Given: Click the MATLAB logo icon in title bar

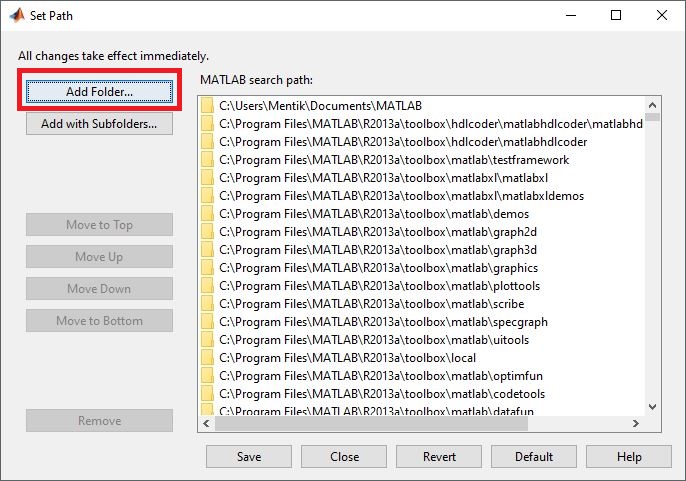Looking at the screenshot, I should pyautogui.click(x=17, y=15).
